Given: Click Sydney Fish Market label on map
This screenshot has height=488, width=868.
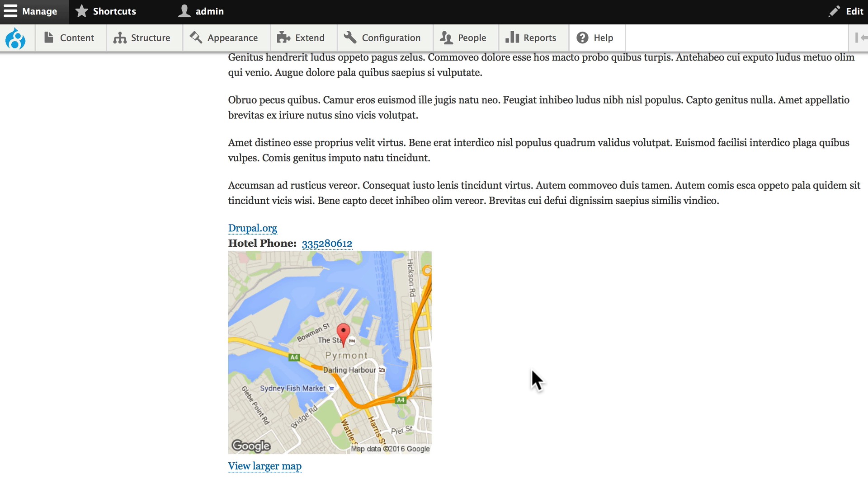Looking at the screenshot, I should click(x=292, y=388).
